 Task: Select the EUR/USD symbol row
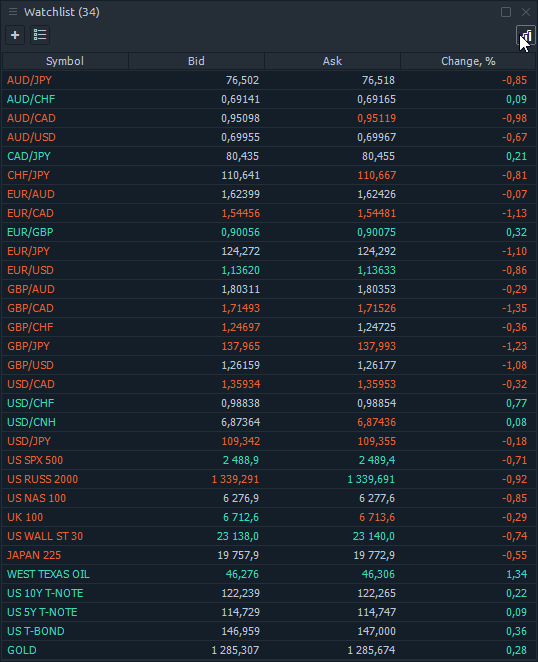pyautogui.click(x=269, y=270)
